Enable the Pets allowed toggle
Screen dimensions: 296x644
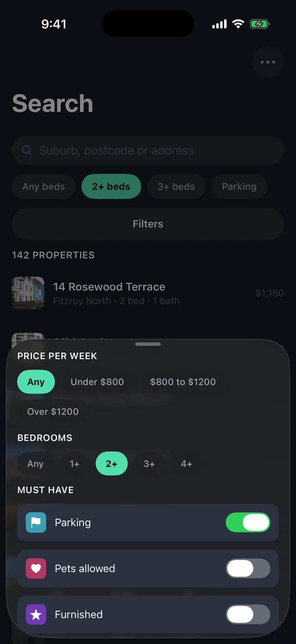click(x=248, y=568)
